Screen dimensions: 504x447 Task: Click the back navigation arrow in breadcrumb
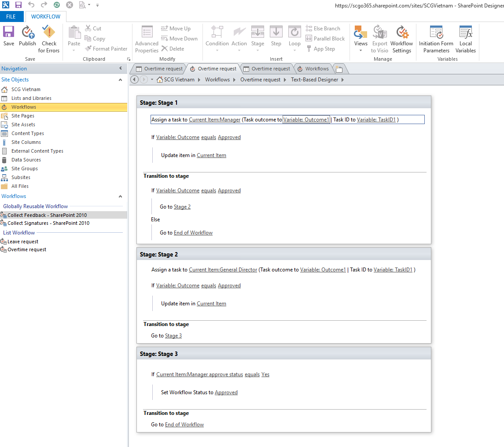[x=135, y=80]
